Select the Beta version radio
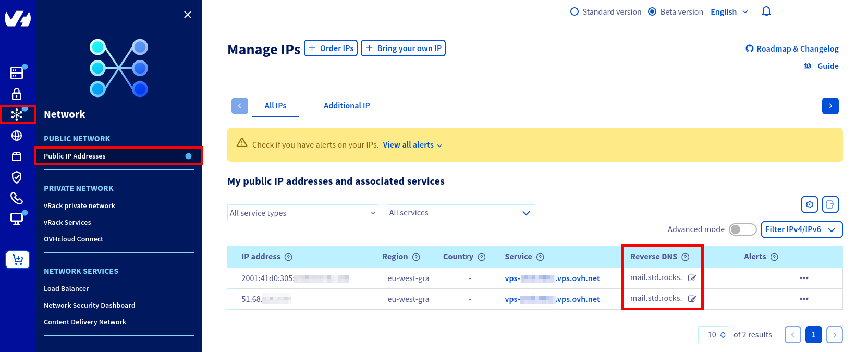 point(652,11)
